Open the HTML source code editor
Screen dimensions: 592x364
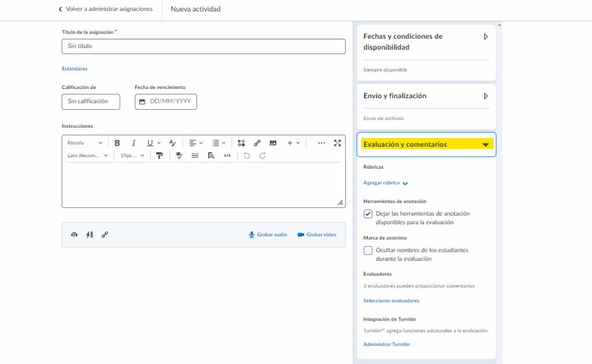(x=227, y=155)
